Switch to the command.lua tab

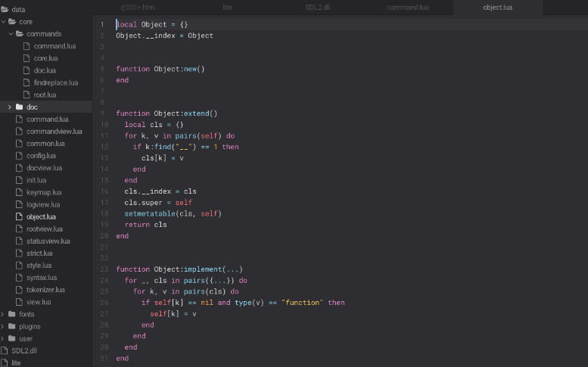(x=407, y=7)
